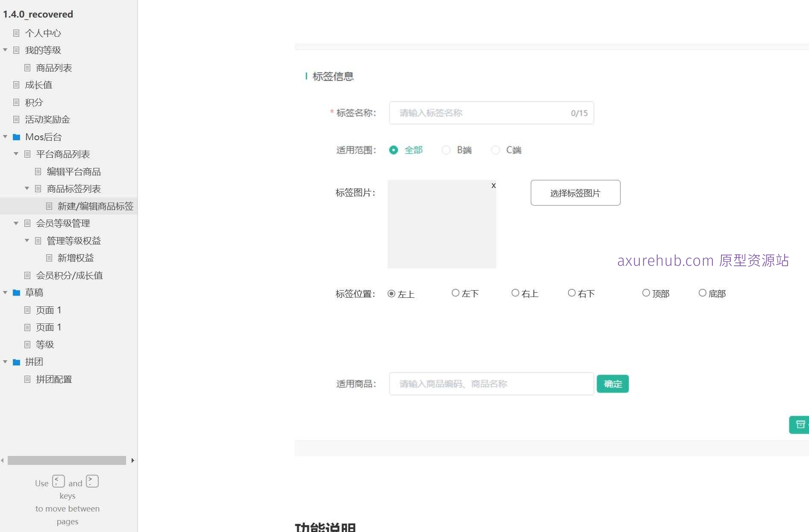Image resolution: width=809 pixels, height=532 pixels.
Task: Click the 草稿 folder icon
Action: pos(16,292)
